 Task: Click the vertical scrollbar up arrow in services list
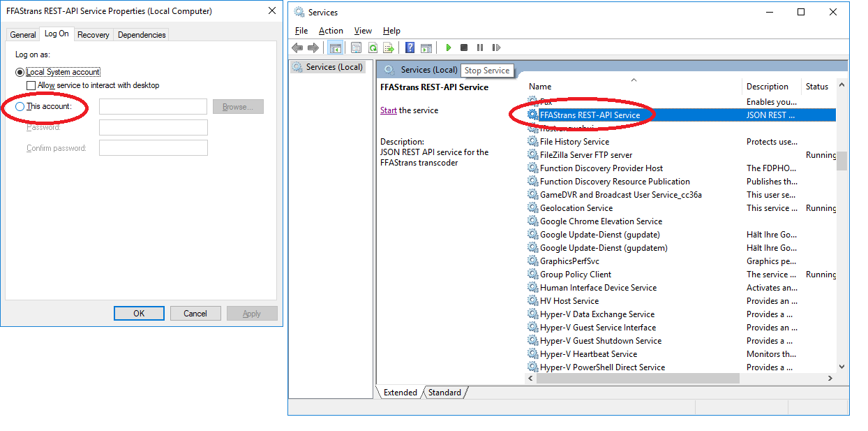pos(841,85)
